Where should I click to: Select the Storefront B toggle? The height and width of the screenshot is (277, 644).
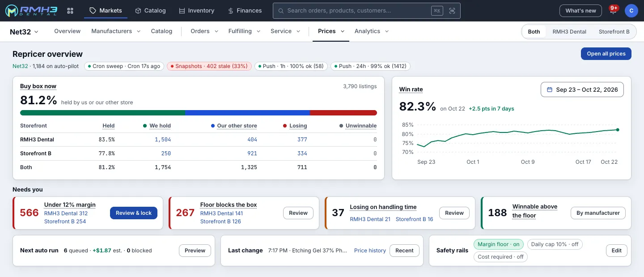tap(614, 32)
